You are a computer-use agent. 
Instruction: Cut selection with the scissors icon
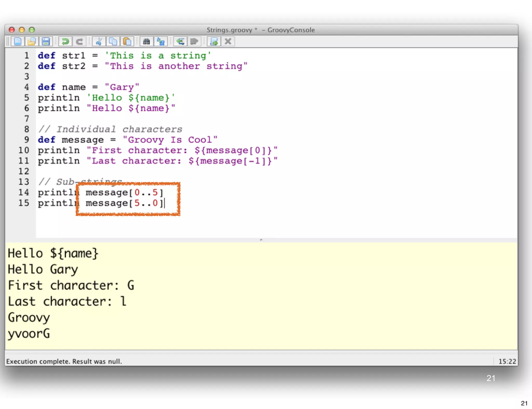[99, 42]
